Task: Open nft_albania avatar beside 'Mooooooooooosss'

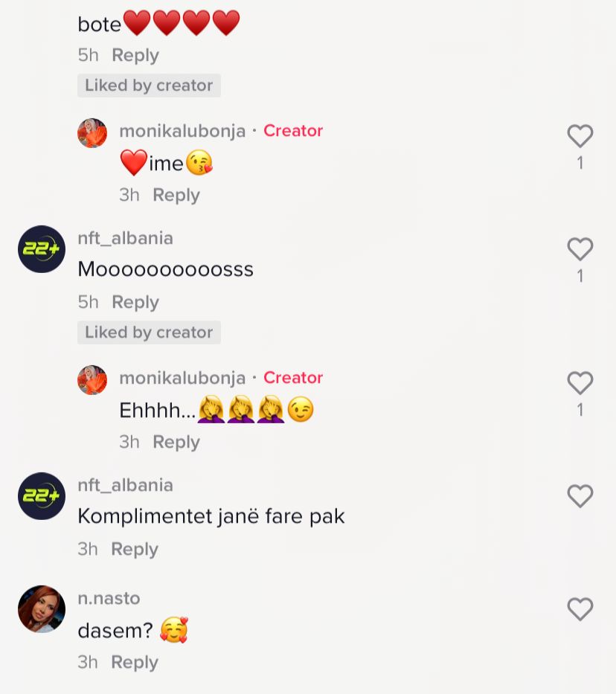Action: coord(42,249)
